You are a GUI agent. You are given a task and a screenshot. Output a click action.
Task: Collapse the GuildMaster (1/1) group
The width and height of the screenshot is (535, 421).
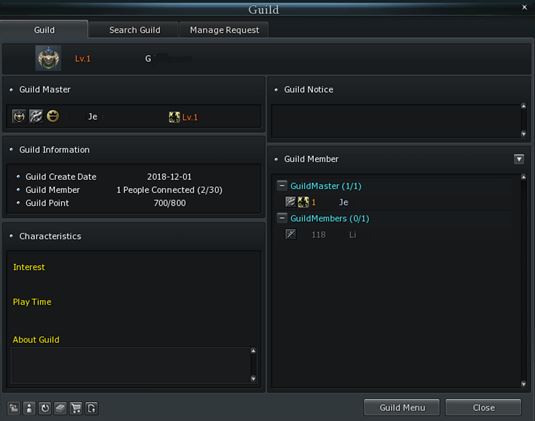click(x=282, y=185)
